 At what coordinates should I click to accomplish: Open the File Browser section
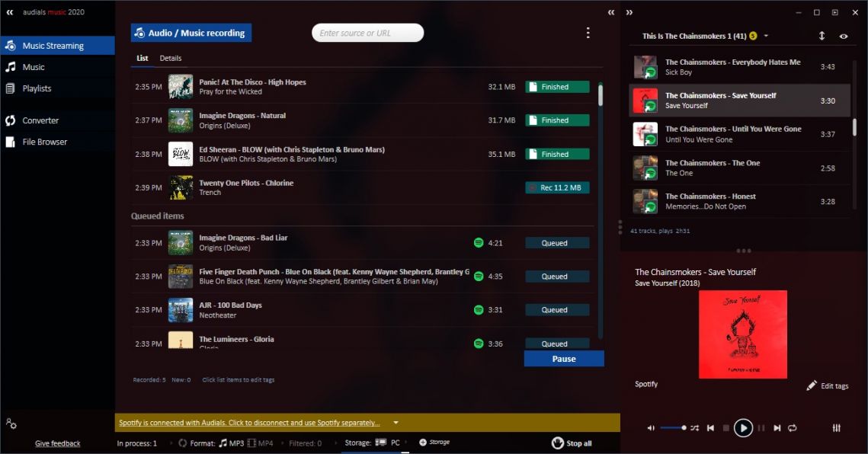click(x=57, y=142)
